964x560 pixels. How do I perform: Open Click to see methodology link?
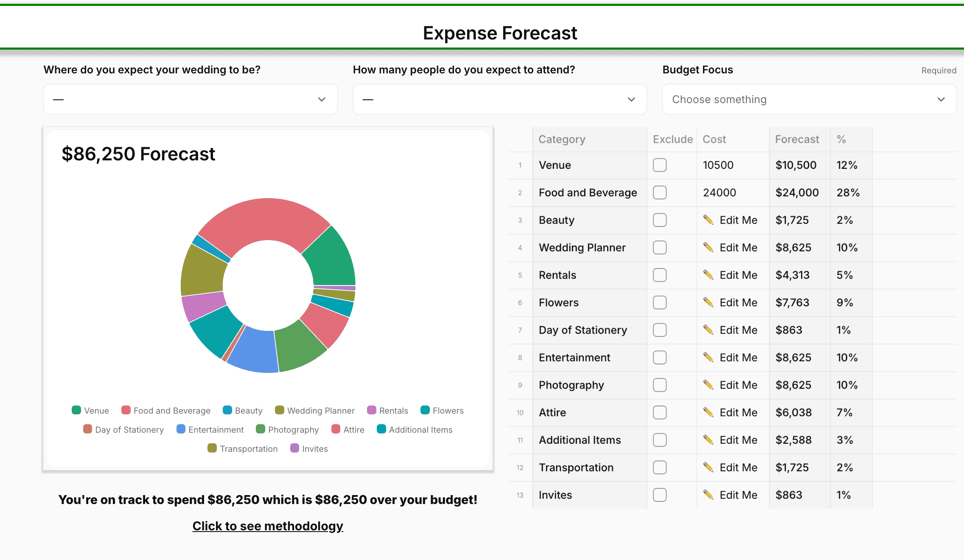click(268, 526)
